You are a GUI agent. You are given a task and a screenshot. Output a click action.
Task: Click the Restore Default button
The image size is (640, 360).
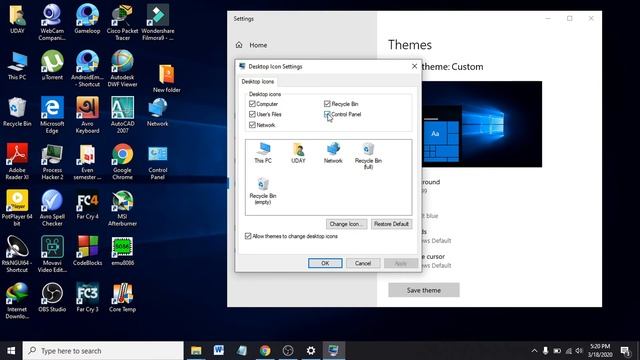[391, 224]
